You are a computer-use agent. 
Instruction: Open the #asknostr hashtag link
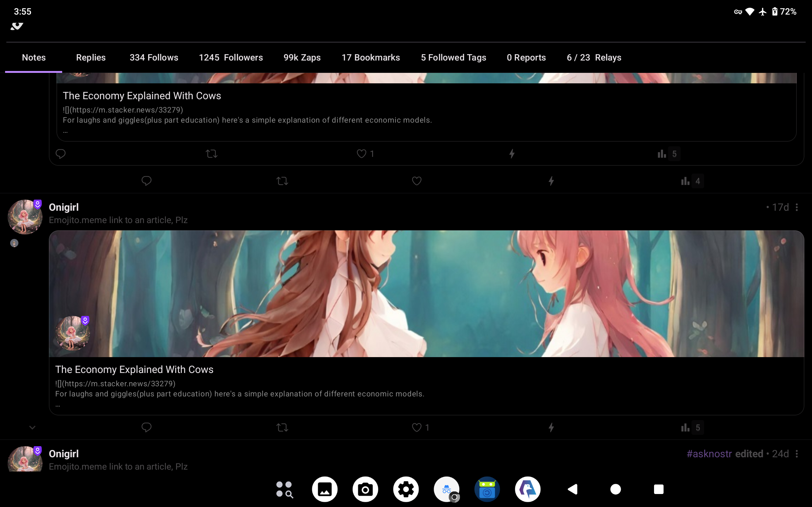tap(709, 454)
